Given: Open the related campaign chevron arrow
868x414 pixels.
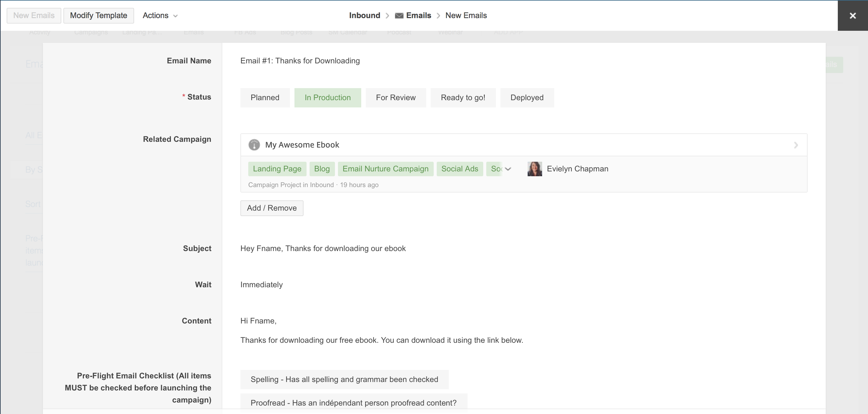Looking at the screenshot, I should pos(796,145).
